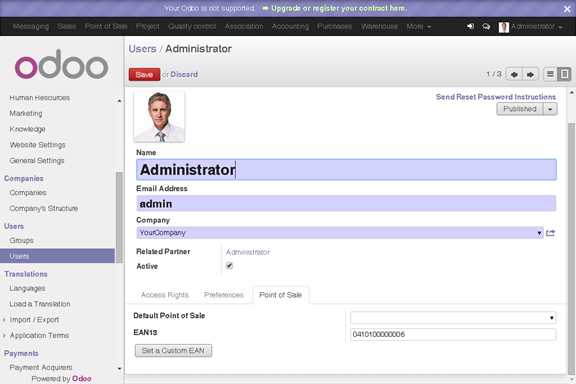Open the Quality control menu
The width and height of the screenshot is (576, 384).
pos(192,26)
